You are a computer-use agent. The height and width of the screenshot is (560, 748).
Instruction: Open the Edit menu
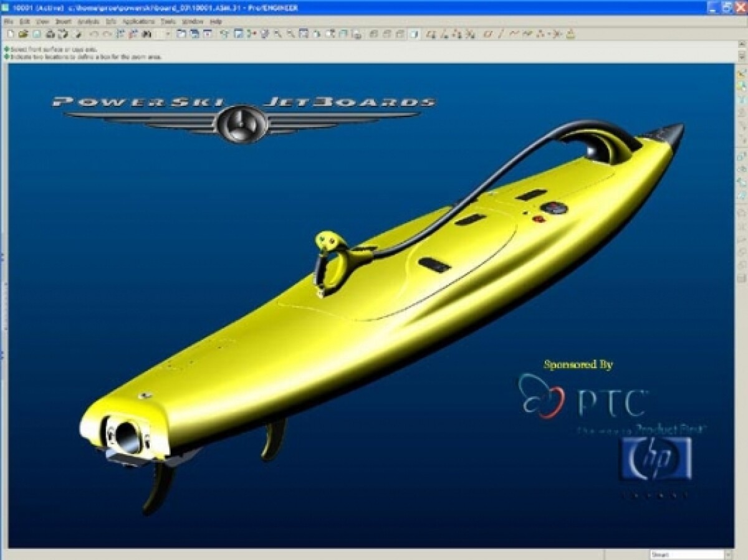[24, 21]
